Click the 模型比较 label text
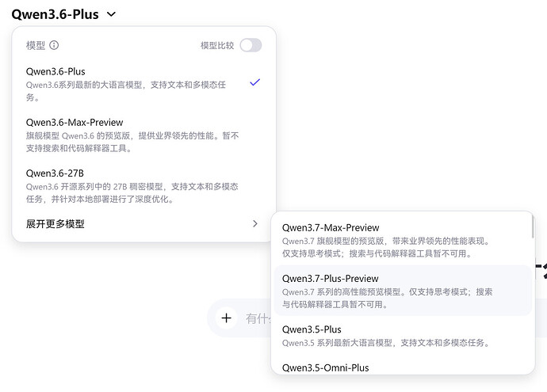547x392 pixels. coord(217,45)
